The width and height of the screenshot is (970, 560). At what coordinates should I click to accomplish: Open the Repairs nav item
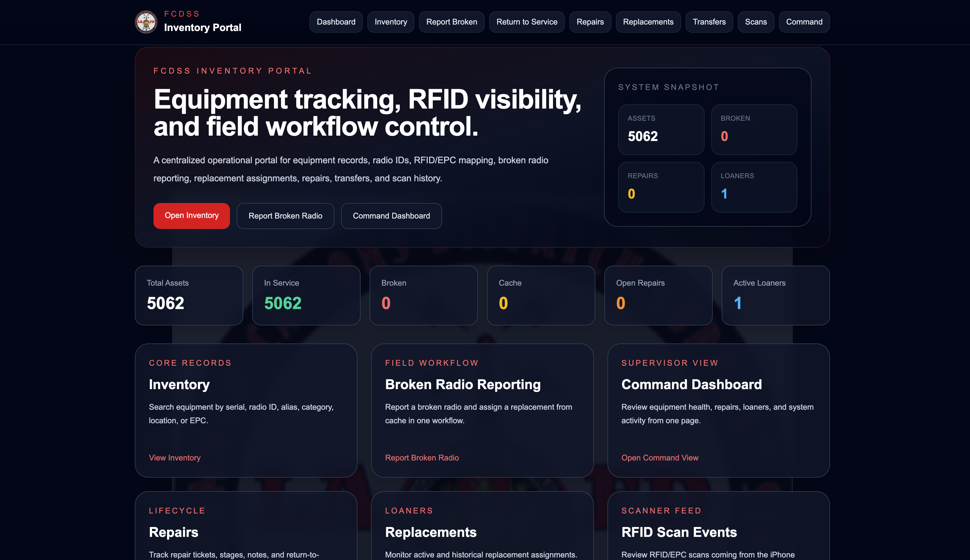click(x=590, y=22)
